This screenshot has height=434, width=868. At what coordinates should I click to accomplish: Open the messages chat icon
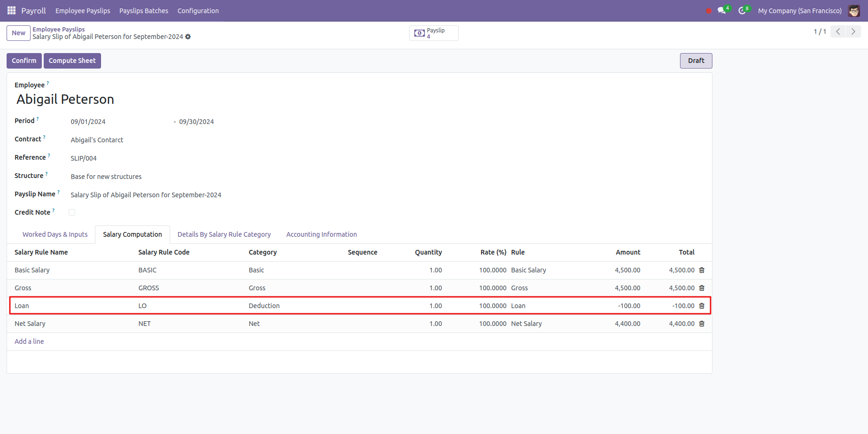coord(721,10)
